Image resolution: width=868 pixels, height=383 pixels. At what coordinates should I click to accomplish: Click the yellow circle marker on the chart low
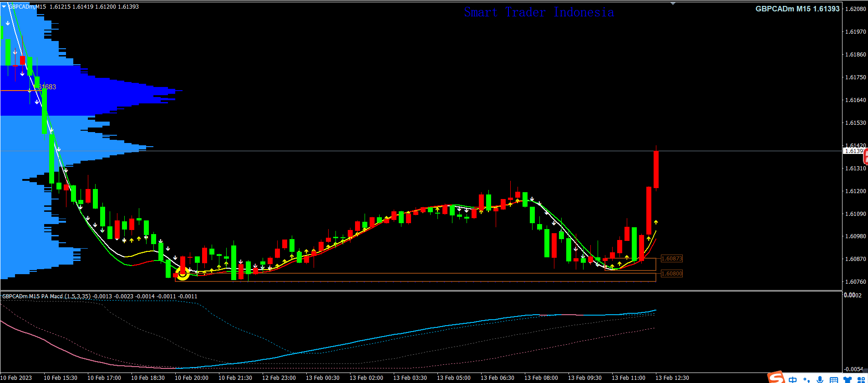point(183,273)
